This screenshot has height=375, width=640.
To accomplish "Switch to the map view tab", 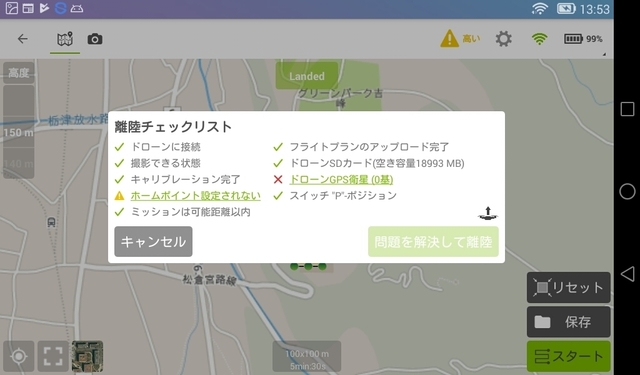I will 65,40.
